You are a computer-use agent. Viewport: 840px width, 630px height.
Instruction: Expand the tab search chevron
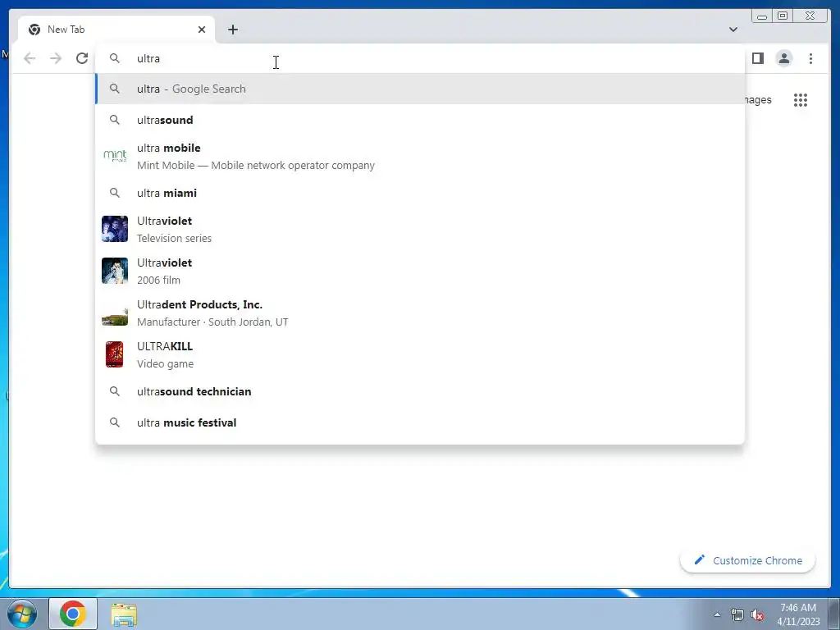tap(733, 30)
